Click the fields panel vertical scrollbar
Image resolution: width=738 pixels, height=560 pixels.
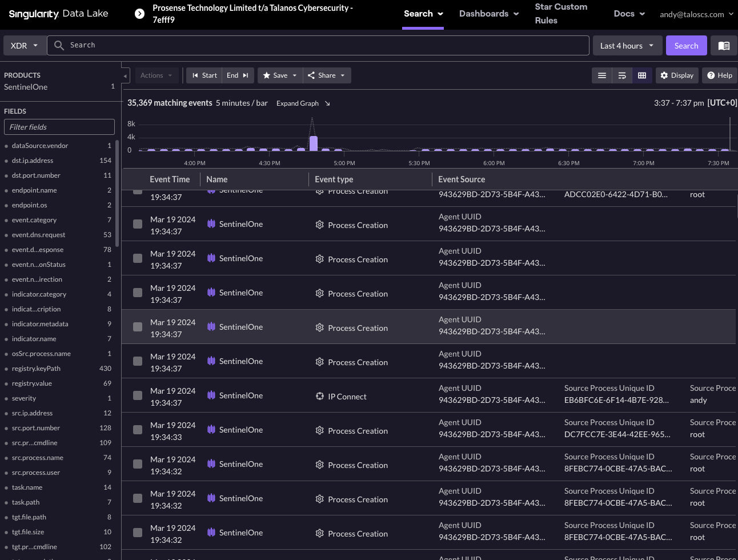click(117, 194)
